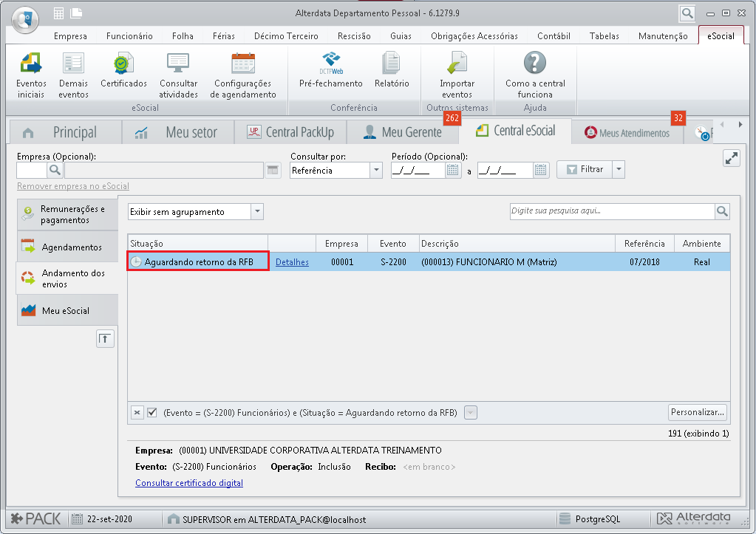Viewport: 756px width, 534px height.
Task: Switch to the Central PackUp tab
Action: [290, 132]
